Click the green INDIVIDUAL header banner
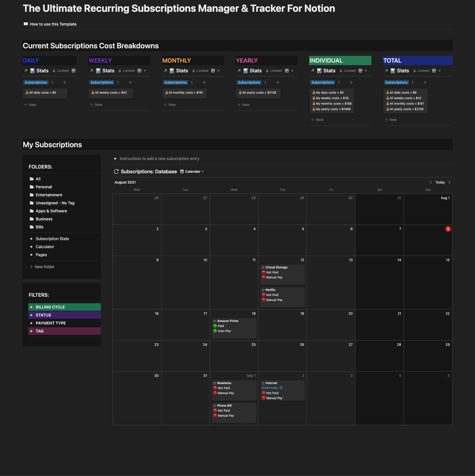Image resolution: width=475 pixels, height=476 pixels. tap(340, 60)
